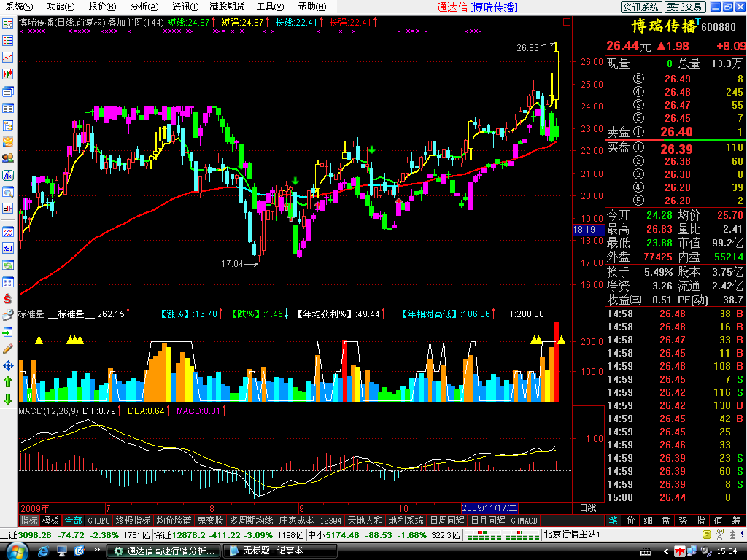Open the intraday line chart icon
Image resolution: width=747 pixels, height=560 pixels.
[x=7, y=57]
